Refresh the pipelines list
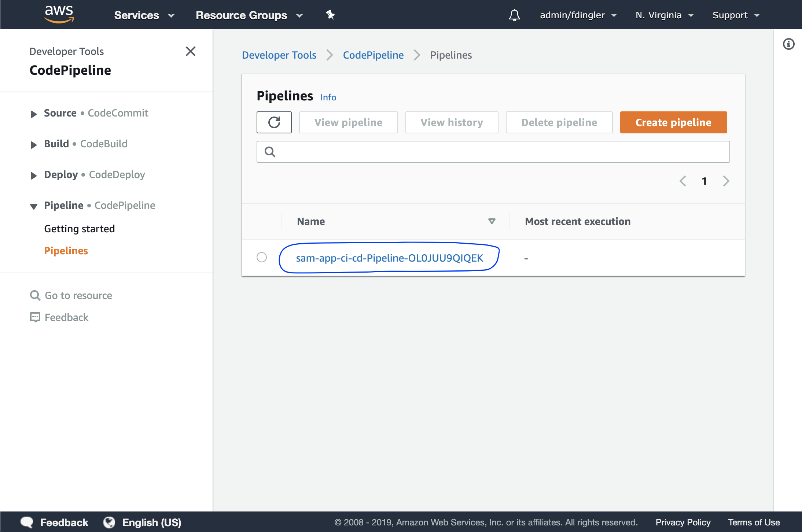 tap(274, 122)
